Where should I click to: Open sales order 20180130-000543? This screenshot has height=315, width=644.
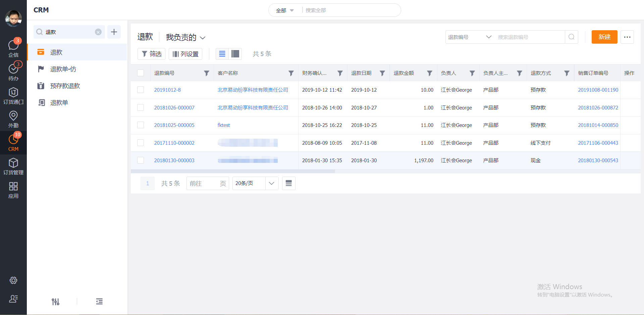click(598, 161)
